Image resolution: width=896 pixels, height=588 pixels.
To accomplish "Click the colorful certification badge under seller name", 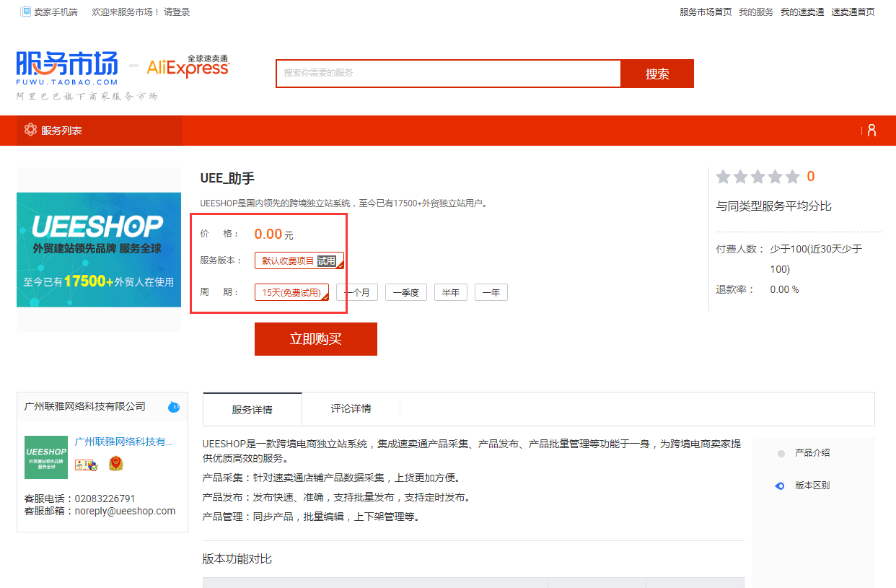I will tap(86, 465).
